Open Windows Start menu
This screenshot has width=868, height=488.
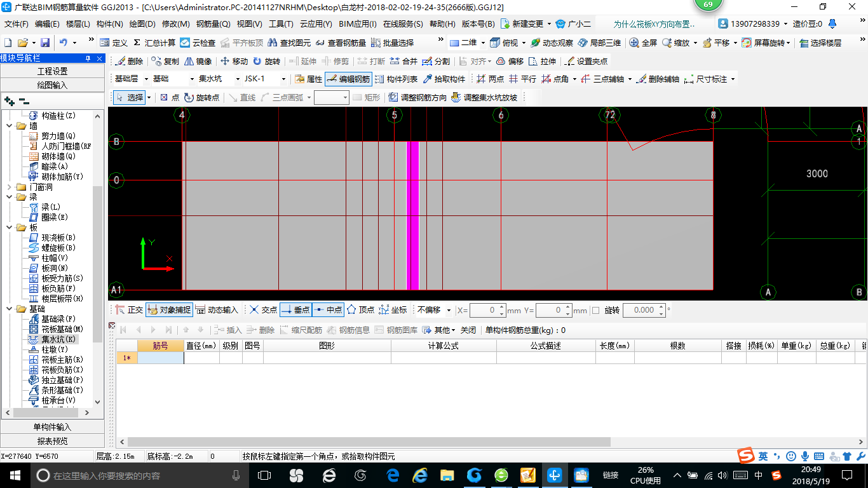coord(14,475)
